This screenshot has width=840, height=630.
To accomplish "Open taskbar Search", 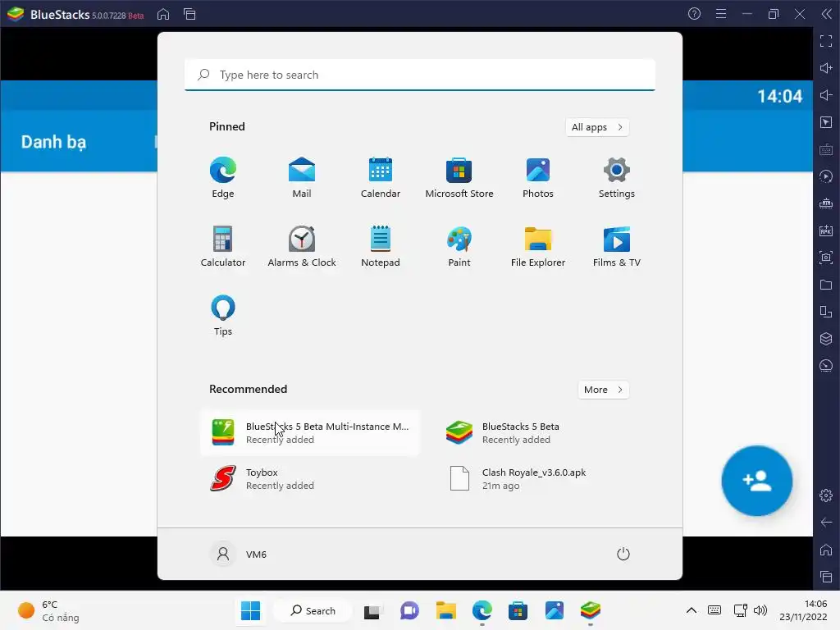I will pyautogui.click(x=313, y=610).
